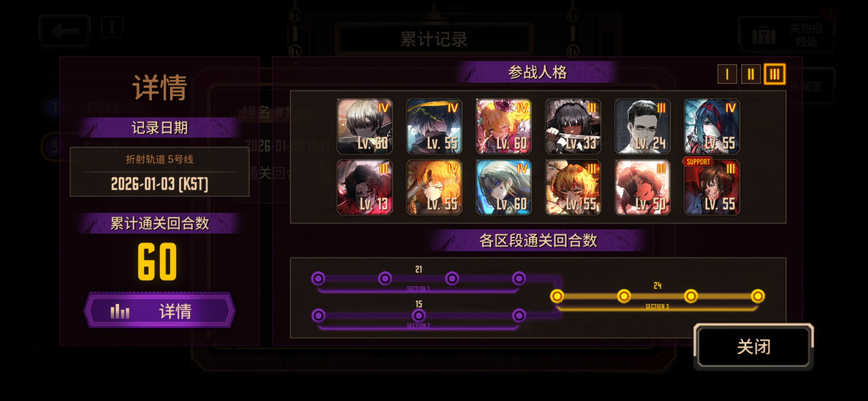The width and height of the screenshot is (868, 401).
Task: Select the highlighted team tab III
Action: pyautogui.click(x=775, y=74)
